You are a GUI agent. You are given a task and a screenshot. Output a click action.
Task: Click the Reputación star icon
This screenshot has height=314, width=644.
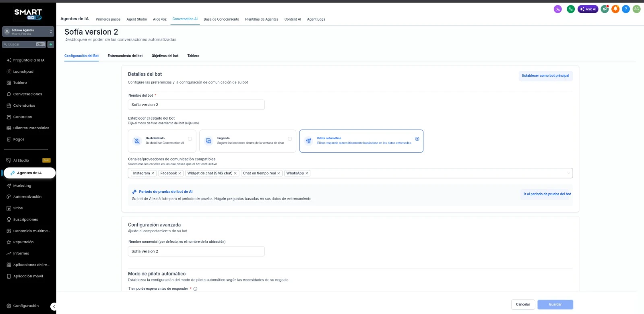pos(9,242)
